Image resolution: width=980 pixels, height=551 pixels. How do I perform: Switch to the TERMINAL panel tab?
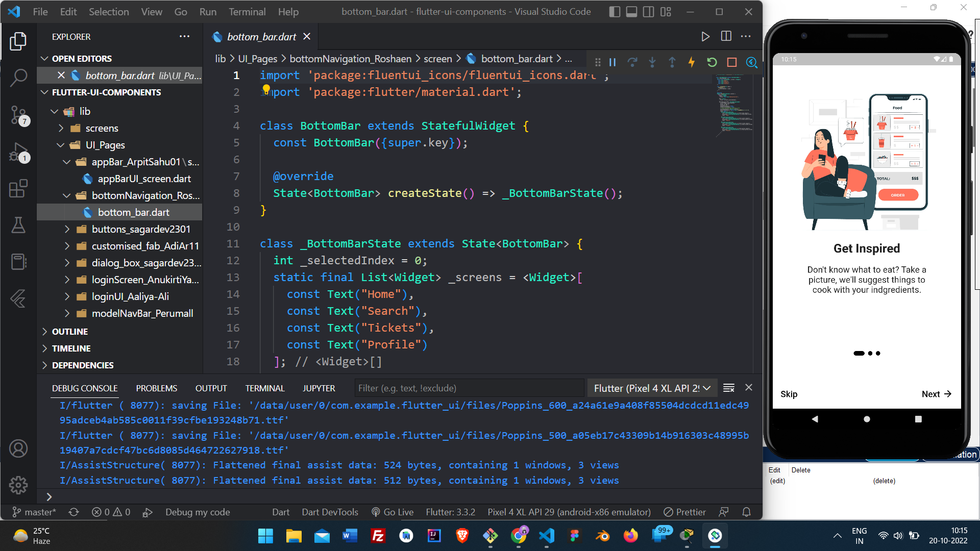(265, 388)
